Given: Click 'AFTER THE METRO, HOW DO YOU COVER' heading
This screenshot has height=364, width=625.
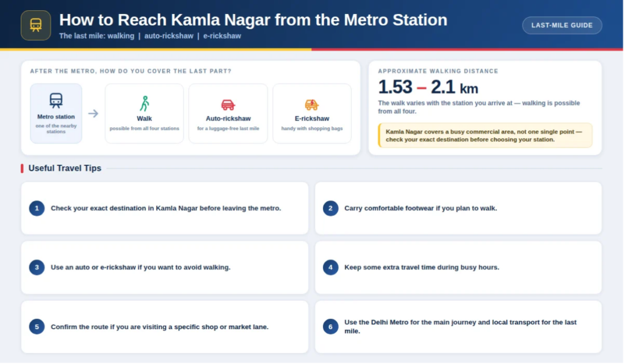Looking at the screenshot, I should (x=131, y=71).
